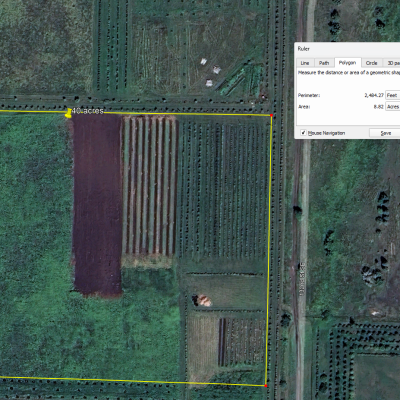Click the upper-right red polygon vertex
The height and width of the screenshot is (400, 400).
click(271, 115)
